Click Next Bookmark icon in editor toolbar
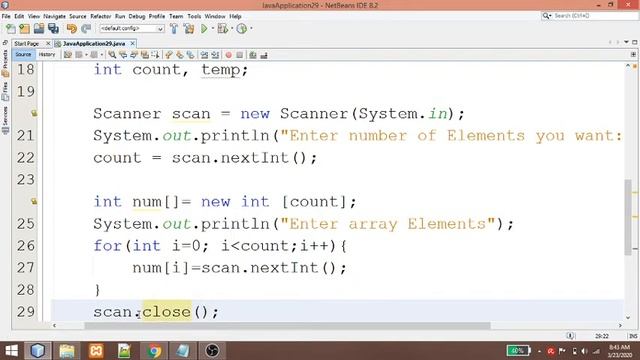The height and width of the screenshot is (360, 640). [x=180, y=55]
